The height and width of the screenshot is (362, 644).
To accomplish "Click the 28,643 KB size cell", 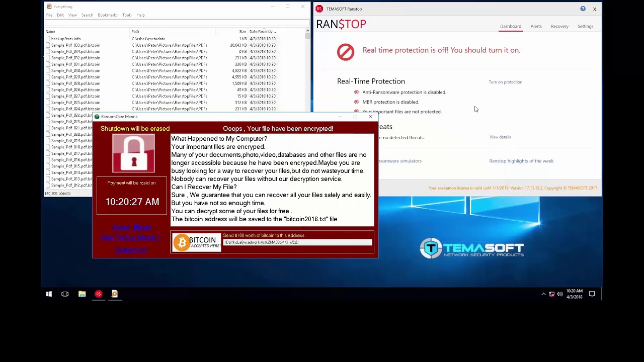I will pos(238,45).
